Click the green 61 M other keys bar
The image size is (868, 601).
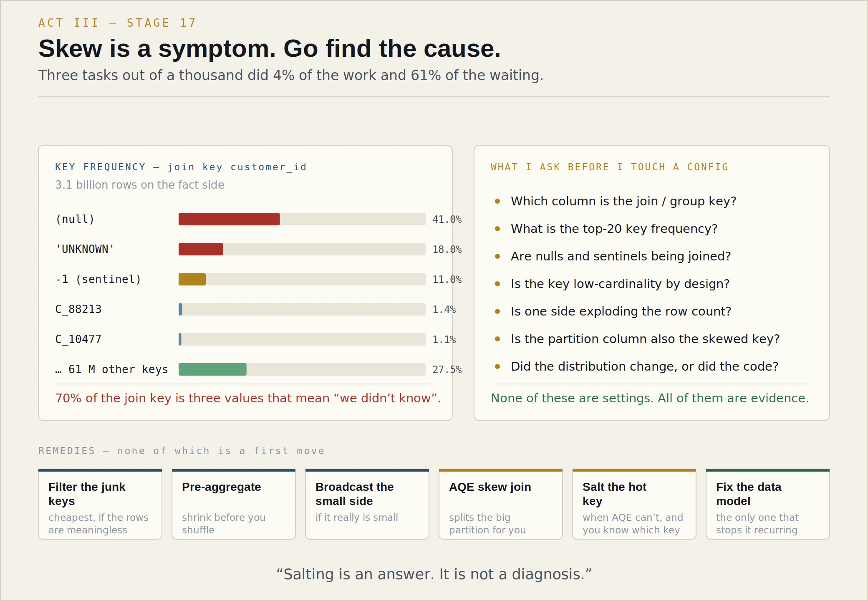point(212,369)
